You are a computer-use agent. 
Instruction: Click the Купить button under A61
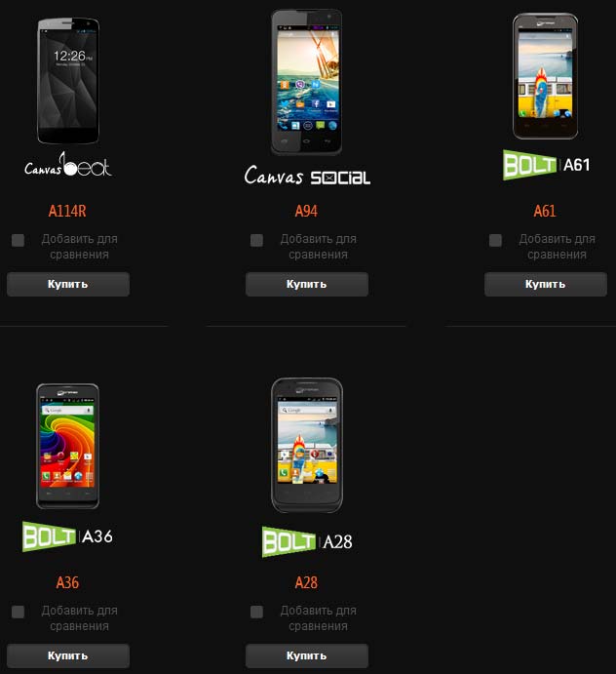[x=546, y=284]
